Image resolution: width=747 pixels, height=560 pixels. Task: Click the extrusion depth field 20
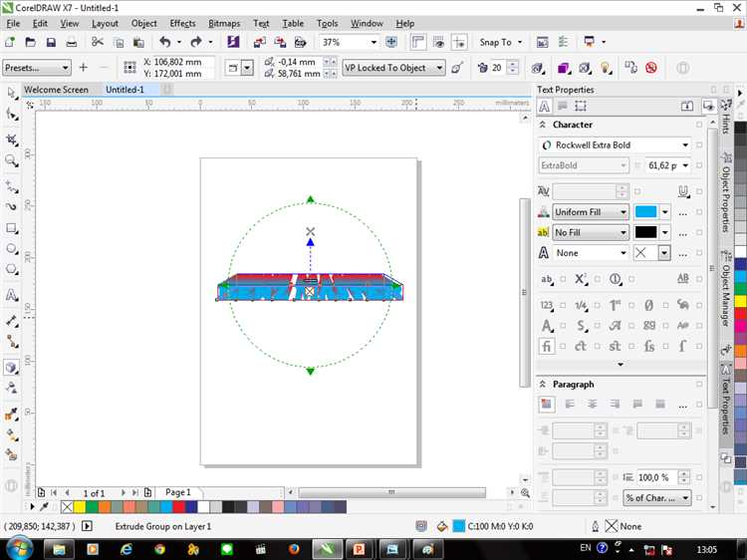pyautogui.click(x=499, y=68)
